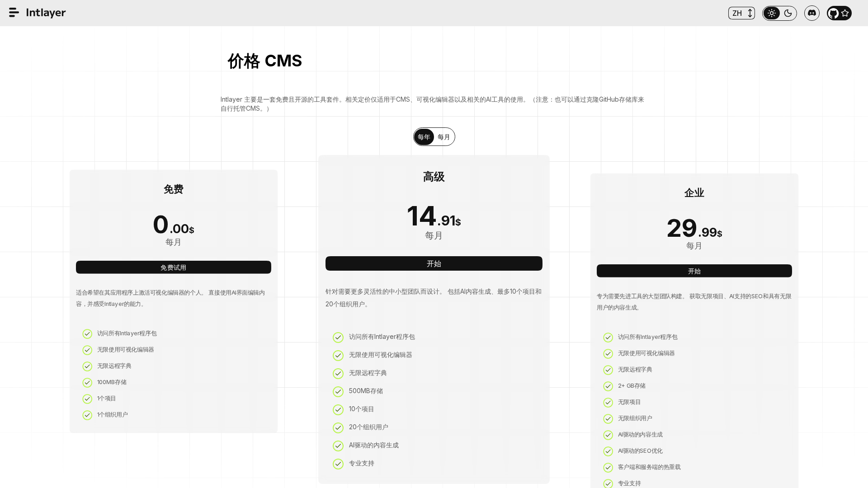Click checkmark beside 2+ GB存储
The width and height of the screenshot is (868, 488).
[608, 386]
